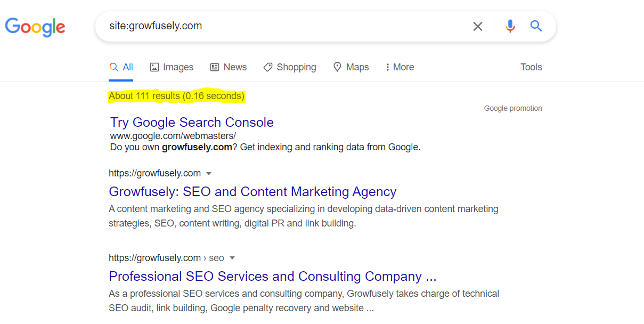Open Growfusely: SEO and Content Marketing Agency result

point(252,192)
